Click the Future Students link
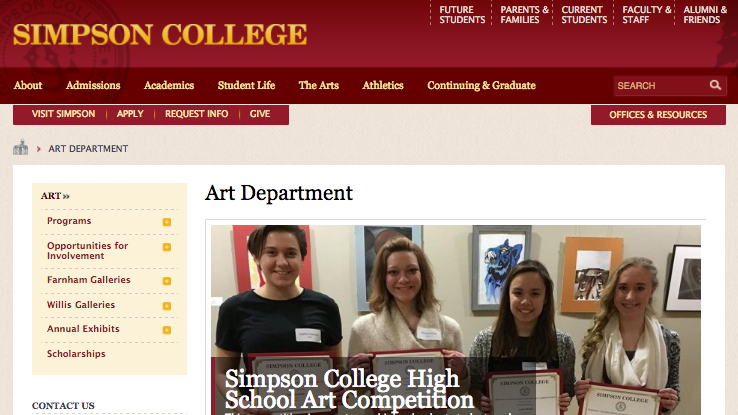 (x=462, y=15)
